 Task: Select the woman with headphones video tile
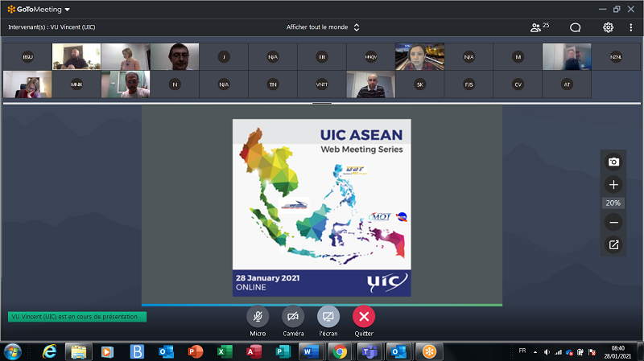coord(419,56)
